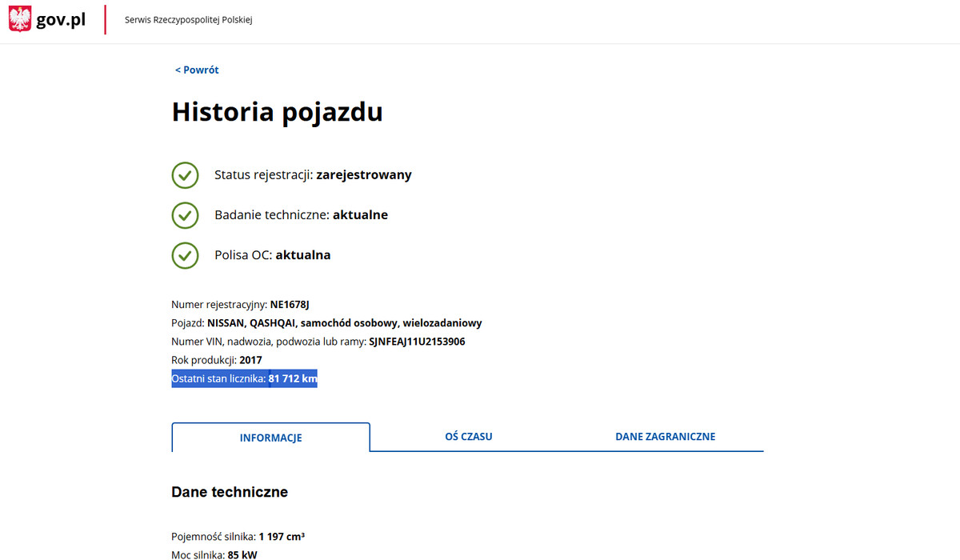Click the Polisa OC aktualna text
The height and width of the screenshot is (560, 960).
click(272, 255)
